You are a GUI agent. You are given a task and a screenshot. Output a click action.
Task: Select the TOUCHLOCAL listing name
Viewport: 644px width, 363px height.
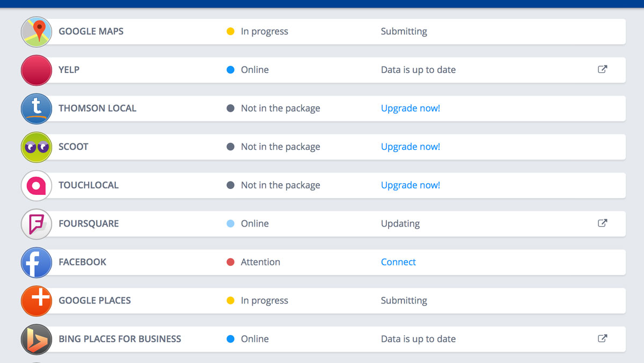[89, 185]
